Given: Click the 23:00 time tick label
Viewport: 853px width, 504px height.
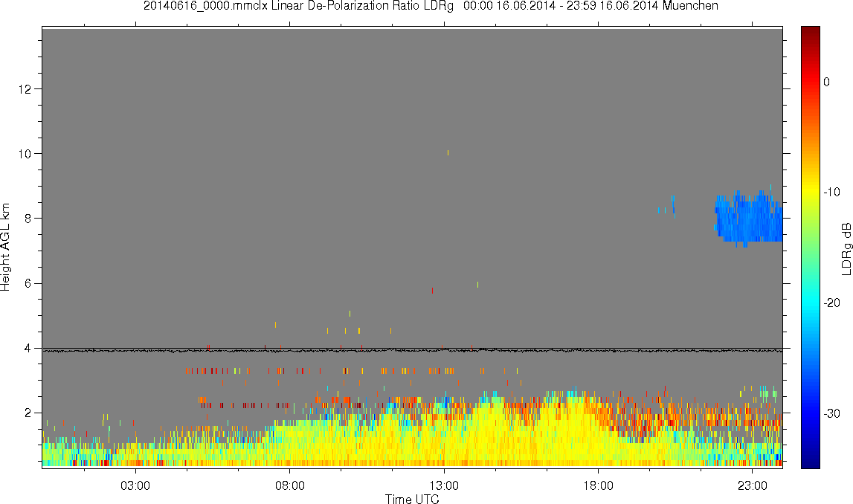Looking at the screenshot, I should click(753, 485).
